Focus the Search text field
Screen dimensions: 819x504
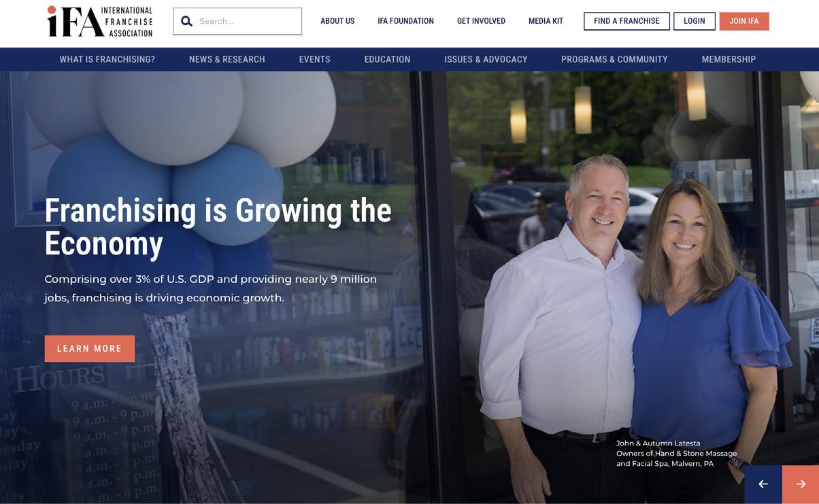coord(237,21)
